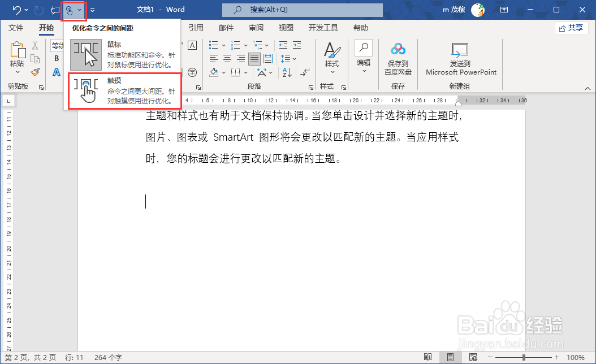The width and height of the screenshot is (596, 364).
Task: Switch to Read Mode icon in status bar
Action: (x=429, y=358)
